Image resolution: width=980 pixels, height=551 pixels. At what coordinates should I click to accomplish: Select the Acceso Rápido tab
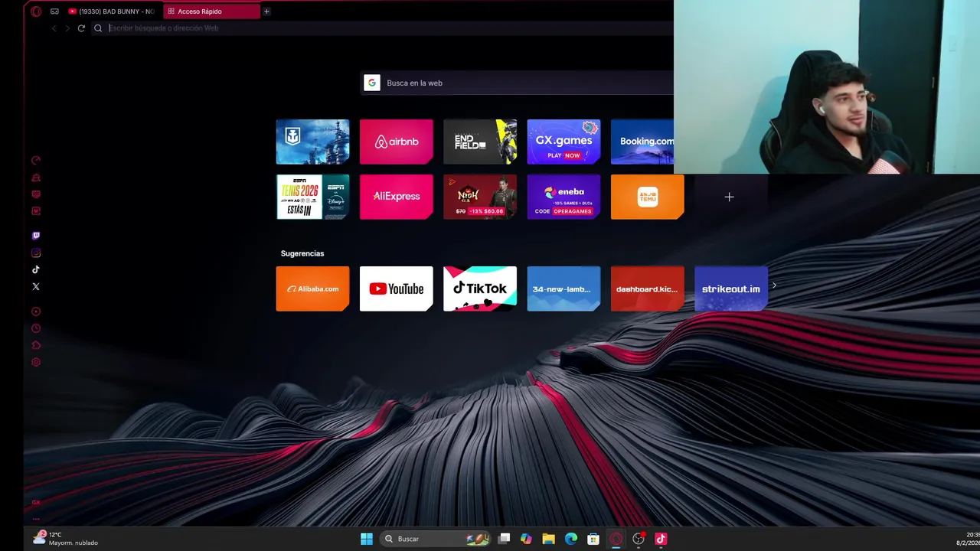click(211, 11)
